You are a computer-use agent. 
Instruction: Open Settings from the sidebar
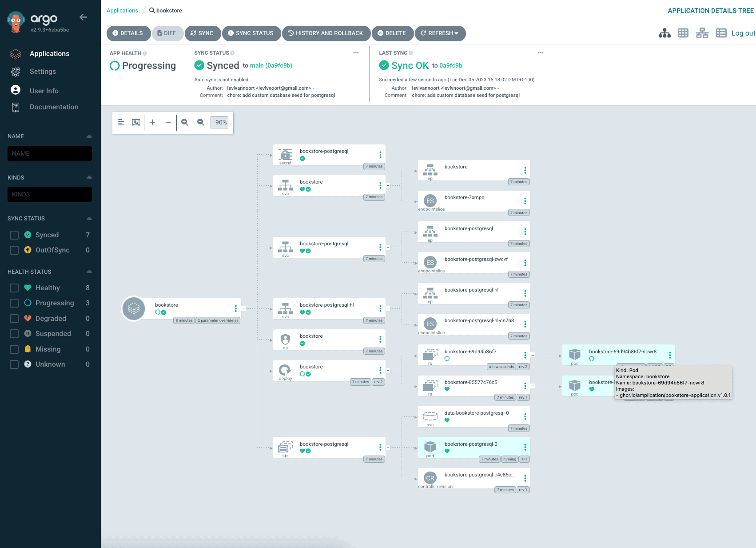[43, 72]
